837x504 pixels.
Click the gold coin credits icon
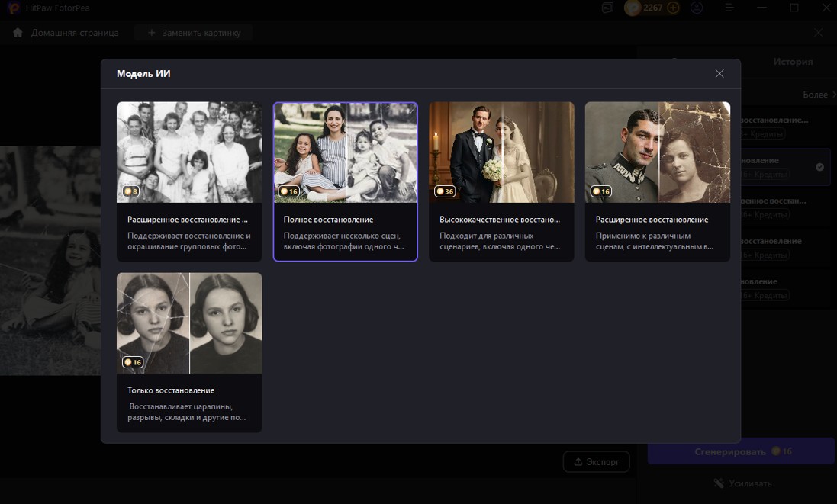[633, 8]
